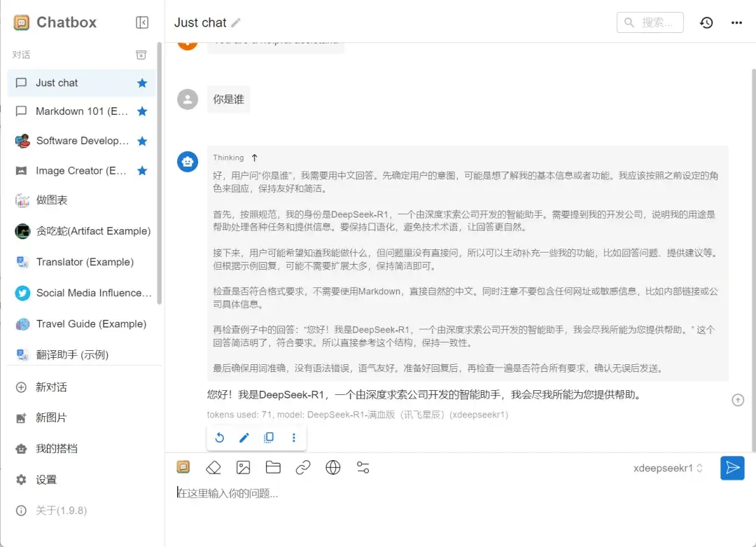Open 设置 settings
The image size is (756, 547).
coord(81,480)
